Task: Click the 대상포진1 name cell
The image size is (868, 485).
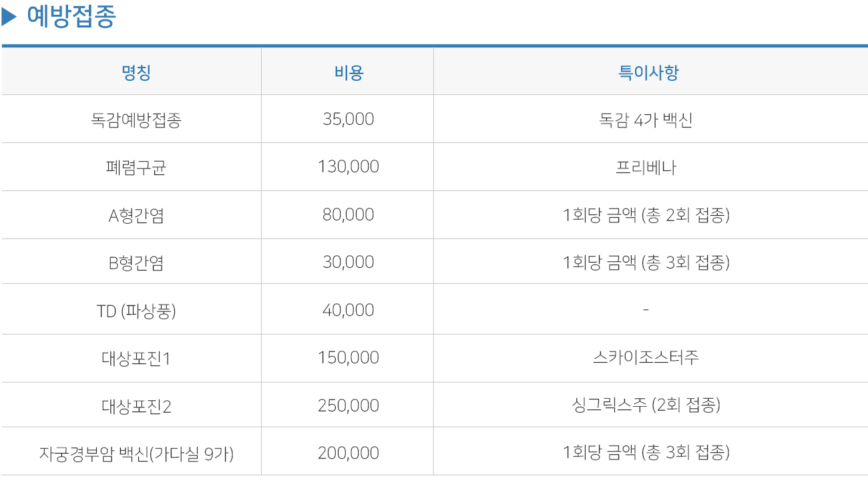Action: [x=136, y=358]
